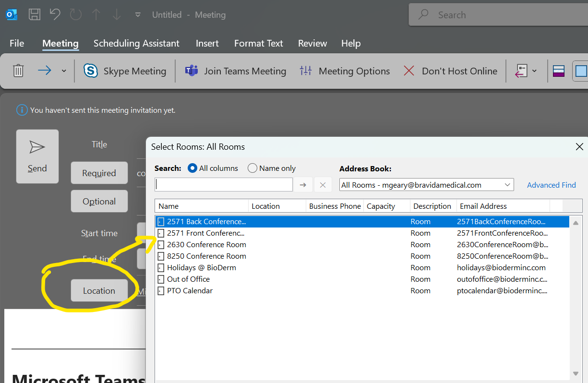Select the 2630 Conference Room entry
Image resolution: width=588 pixels, height=383 pixels.
click(x=206, y=245)
